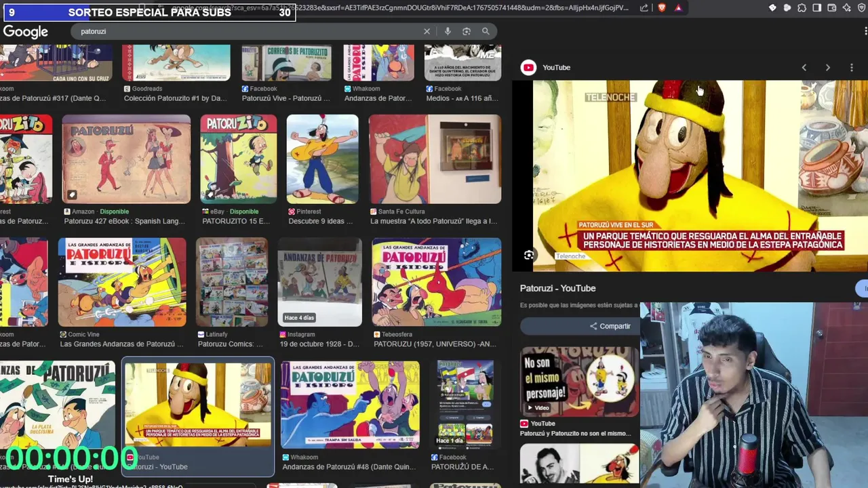This screenshot has height=488, width=868.
Task: Open Google Lens image search icon
Action: [467, 31]
